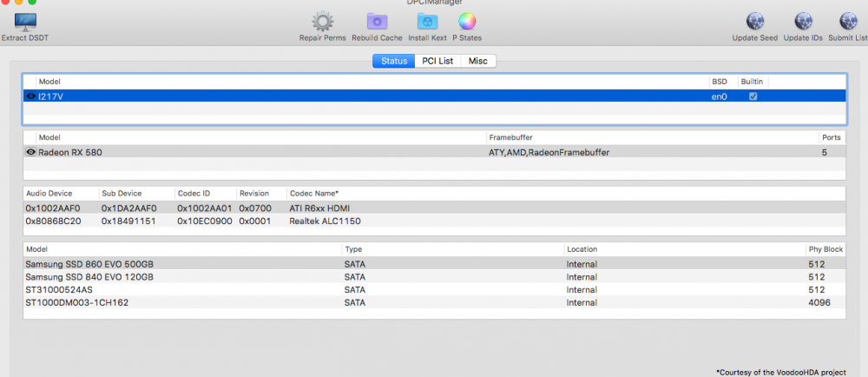Select the ST31000524AS drive row
The image size is (868, 377).
(435, 289)
